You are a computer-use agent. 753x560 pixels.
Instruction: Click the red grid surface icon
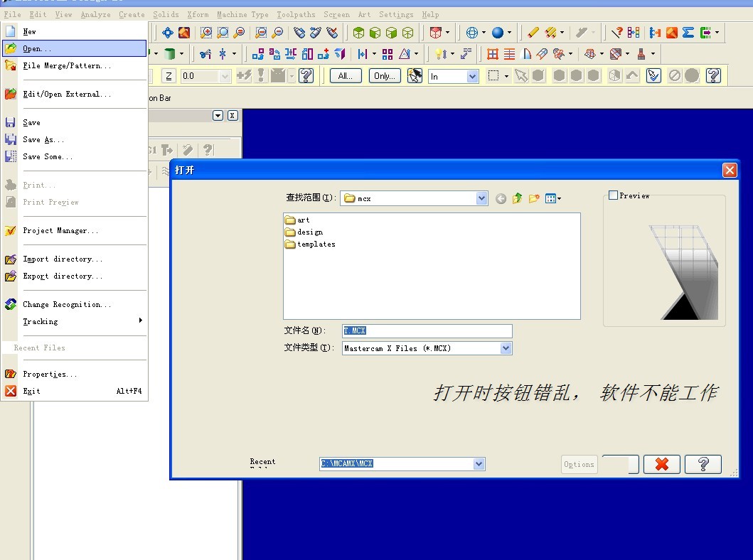pos(492,54)
